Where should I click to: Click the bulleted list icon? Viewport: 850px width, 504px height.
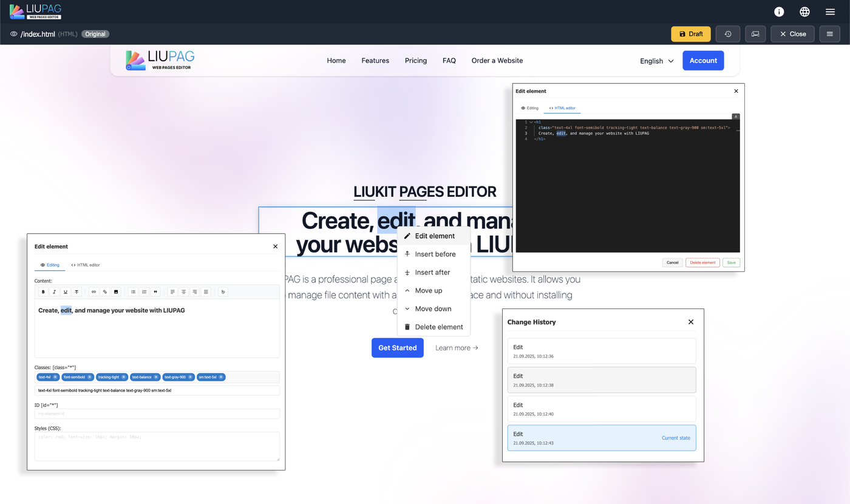tap(133, 292)
